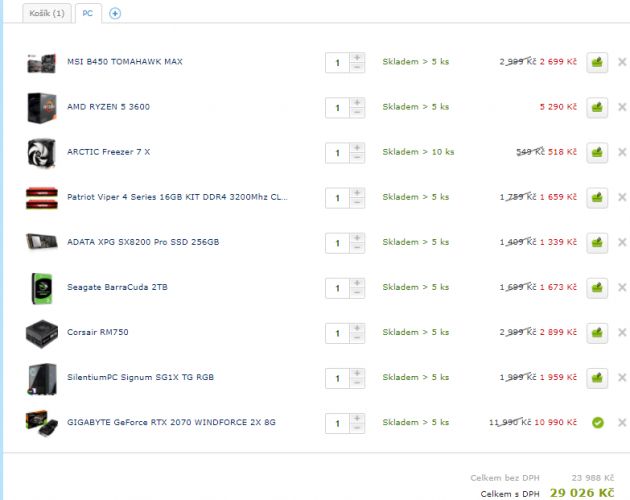Open the Corsair RM750 product link
The width and height of the screenshot is (630, 500).
coord(98,332)
